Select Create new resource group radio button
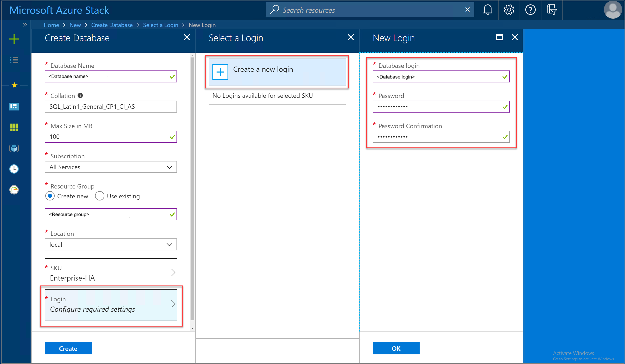 click(x=50, y=196)
